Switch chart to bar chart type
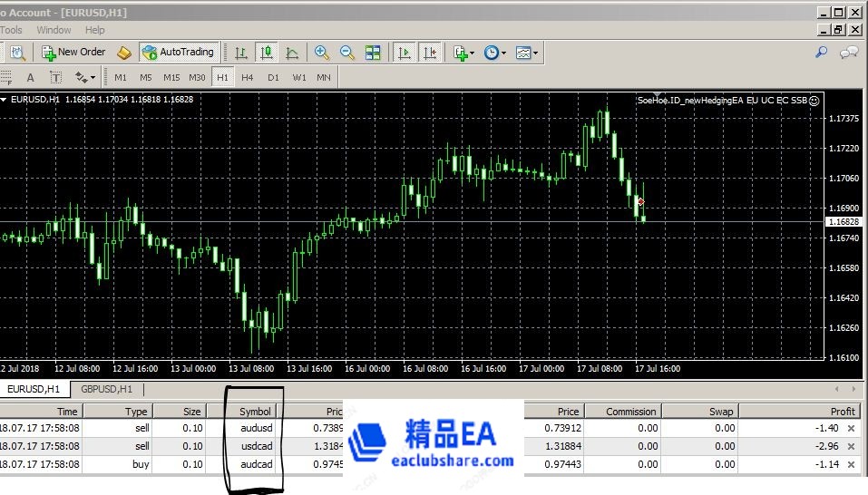The image size is (868, 495). [240, 53]
